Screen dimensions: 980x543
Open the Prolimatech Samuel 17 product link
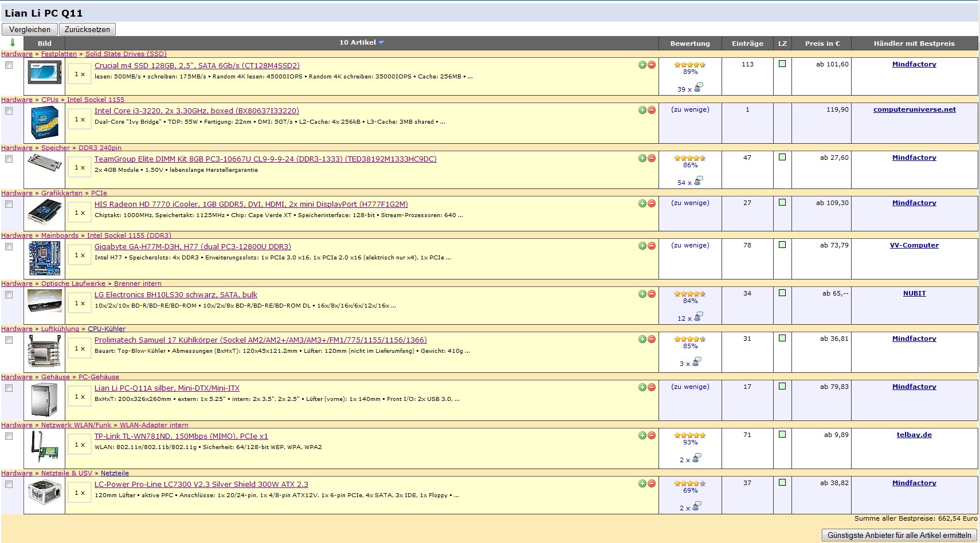pyautogui.click(x=261, y=340)
